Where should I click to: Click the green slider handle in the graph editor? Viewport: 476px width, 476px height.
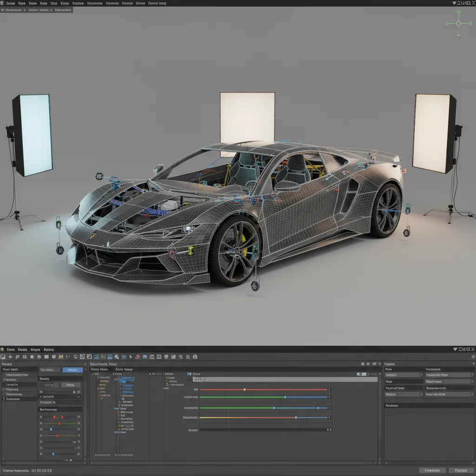285,397
